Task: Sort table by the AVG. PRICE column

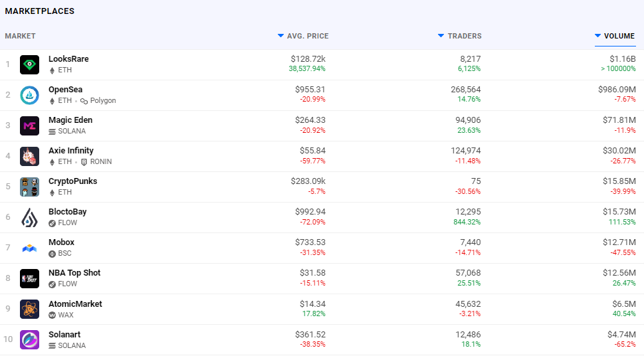Action: tap(303, 36)
